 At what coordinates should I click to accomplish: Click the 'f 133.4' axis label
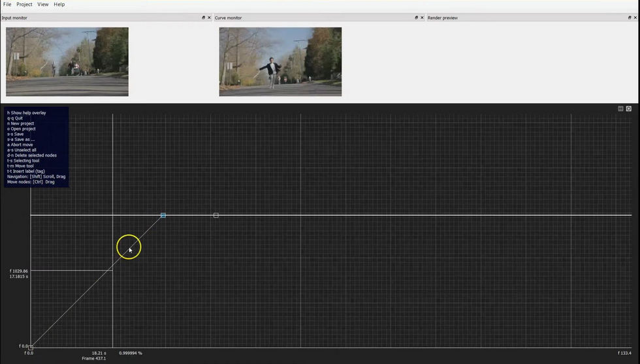coord(624,353)
